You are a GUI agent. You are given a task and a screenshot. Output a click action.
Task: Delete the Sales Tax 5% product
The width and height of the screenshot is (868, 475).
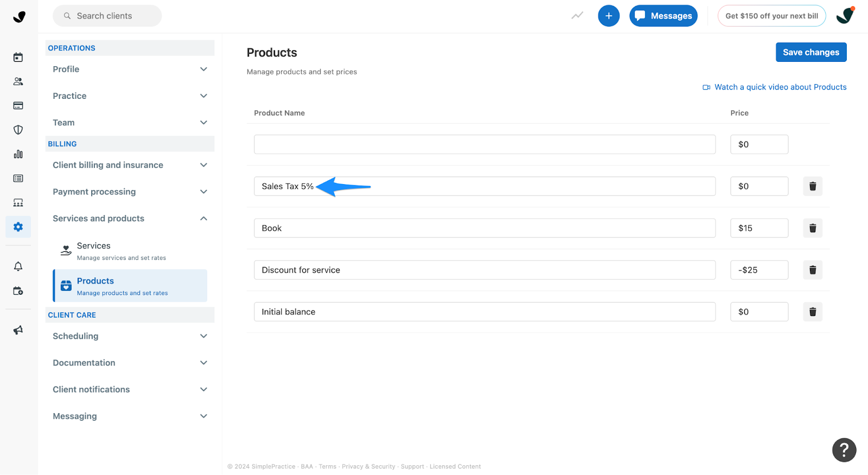pos(813,186)
